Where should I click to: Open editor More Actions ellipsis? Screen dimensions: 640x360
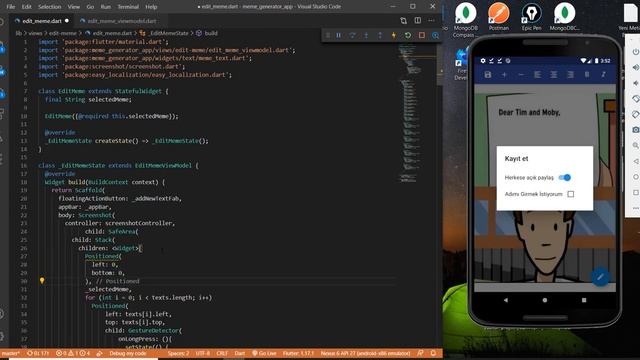point(431,20)
